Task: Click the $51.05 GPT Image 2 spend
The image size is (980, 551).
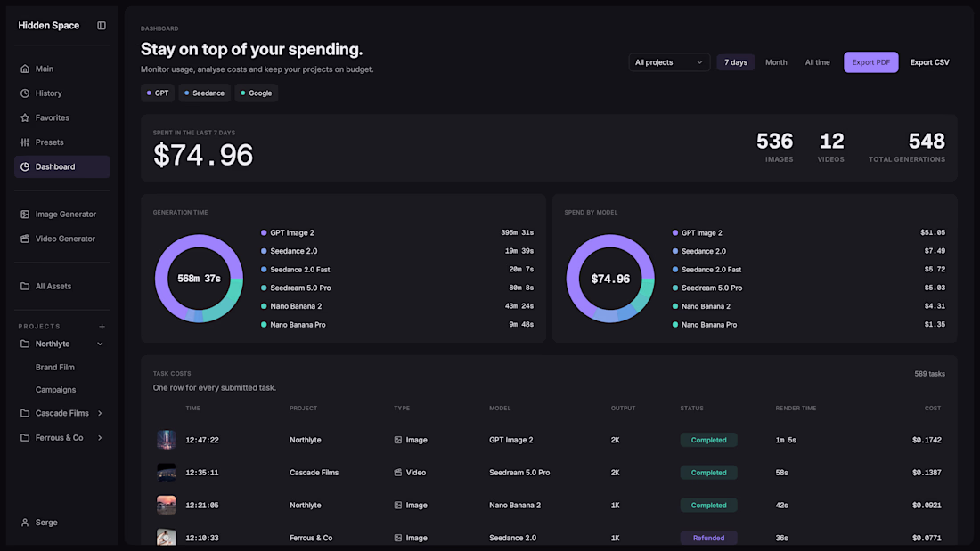Action: [933, 232]
